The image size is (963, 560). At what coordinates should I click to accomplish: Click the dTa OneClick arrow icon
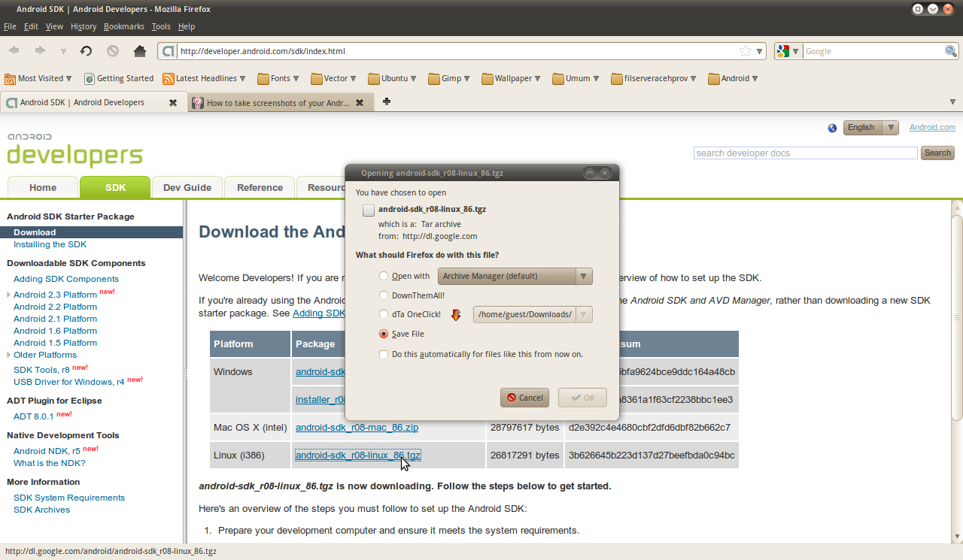click(x=456, y=315)
